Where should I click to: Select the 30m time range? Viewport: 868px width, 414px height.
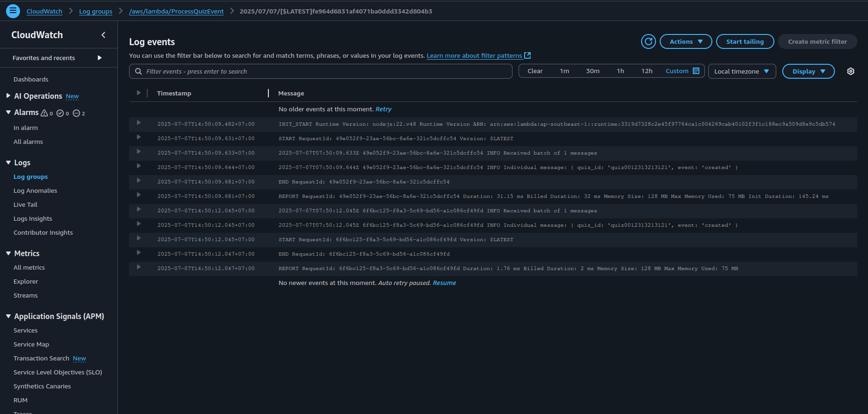pyautogui.click(x=593, y=71)
